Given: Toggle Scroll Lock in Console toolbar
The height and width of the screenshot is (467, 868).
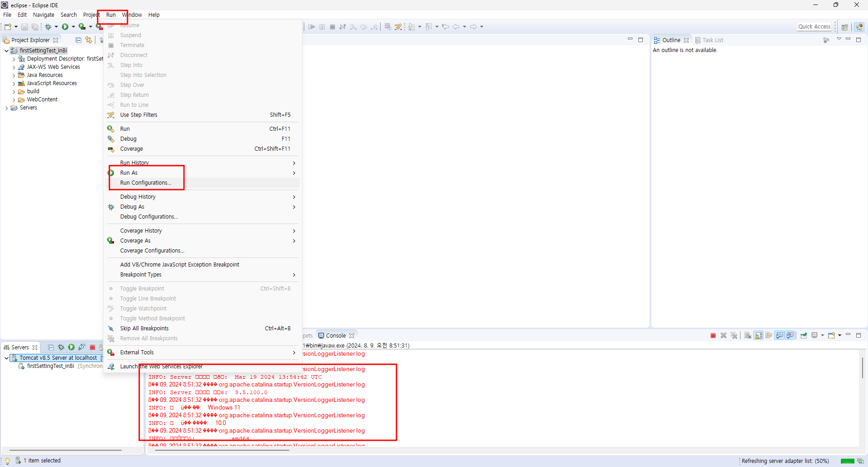Looking at the screenshot, I should pos(759,336).
